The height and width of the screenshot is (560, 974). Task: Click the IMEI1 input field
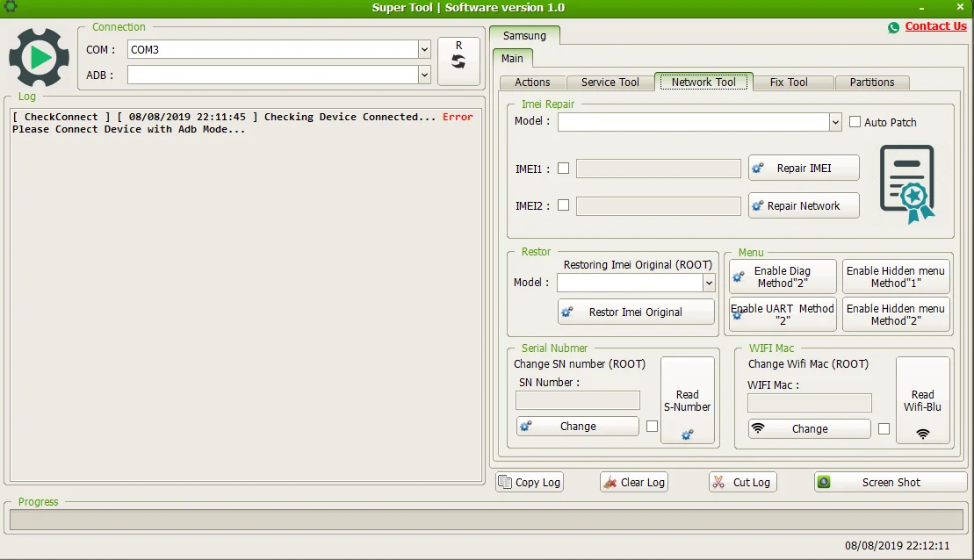(659, 169)
